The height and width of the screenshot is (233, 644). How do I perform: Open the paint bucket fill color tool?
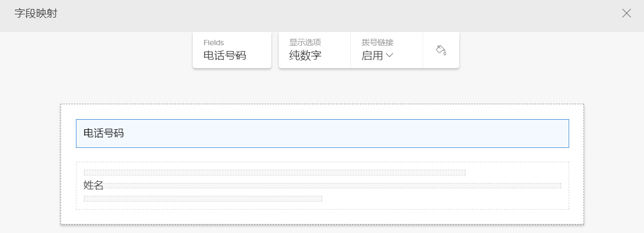click(441, 50)
